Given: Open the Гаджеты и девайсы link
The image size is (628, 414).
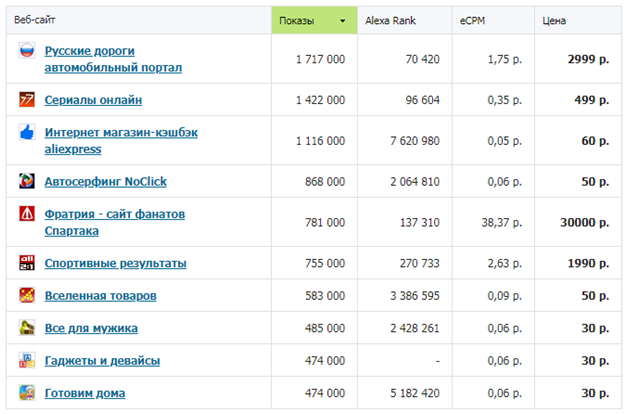Looking at the screenshot, I should pyautogui.click(x=102, y=360).
